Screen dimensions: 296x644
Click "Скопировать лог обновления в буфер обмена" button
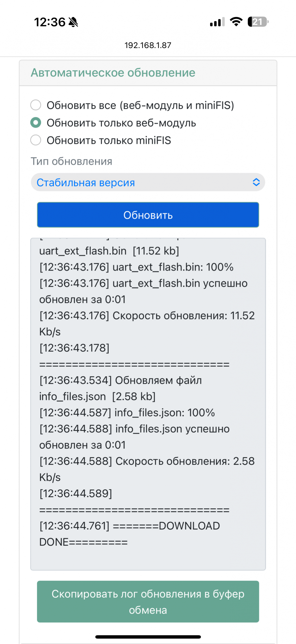[148, 601]
